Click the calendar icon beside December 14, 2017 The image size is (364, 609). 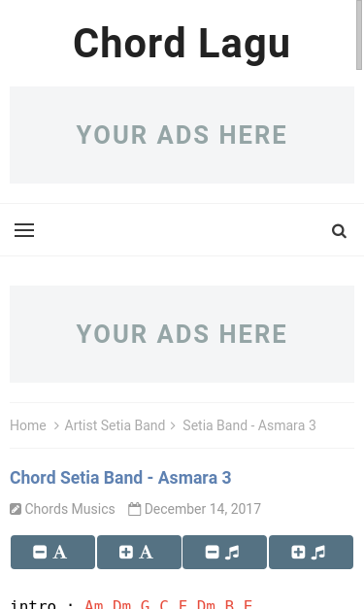pyautogui.click(x=134, y=509)
